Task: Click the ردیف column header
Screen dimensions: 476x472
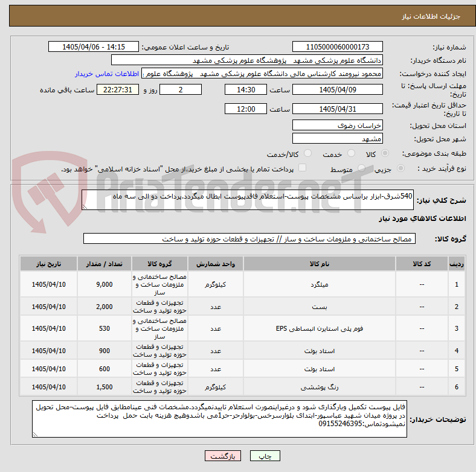Action: [x=456, y=264]
